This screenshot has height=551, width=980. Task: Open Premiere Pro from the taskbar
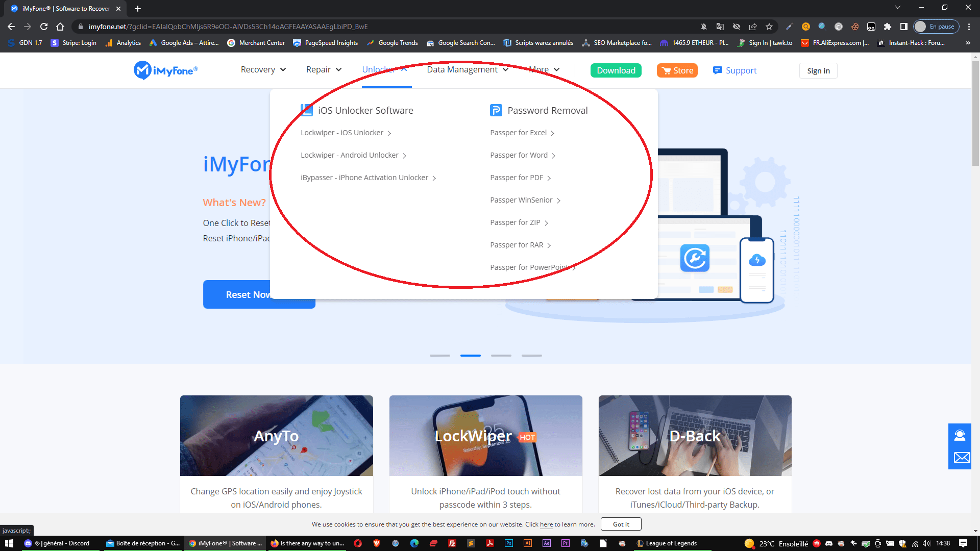[566, 543]
